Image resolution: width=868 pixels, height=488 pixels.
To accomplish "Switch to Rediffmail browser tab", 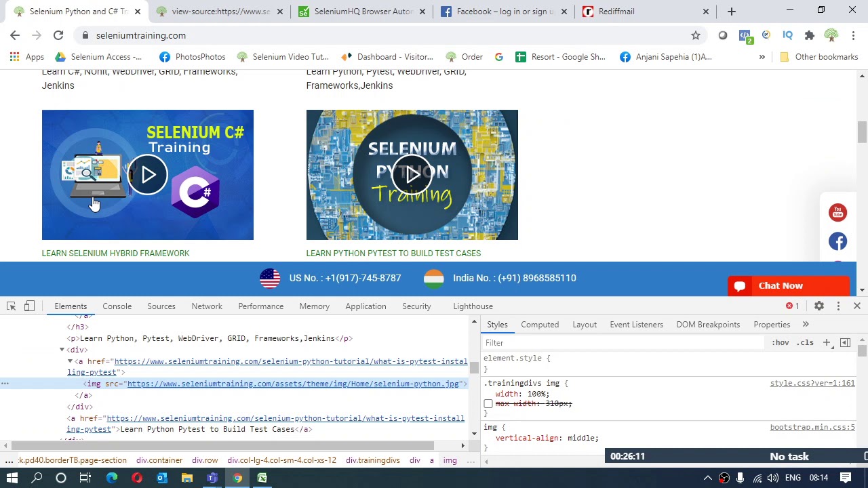I will click(644, 12).
